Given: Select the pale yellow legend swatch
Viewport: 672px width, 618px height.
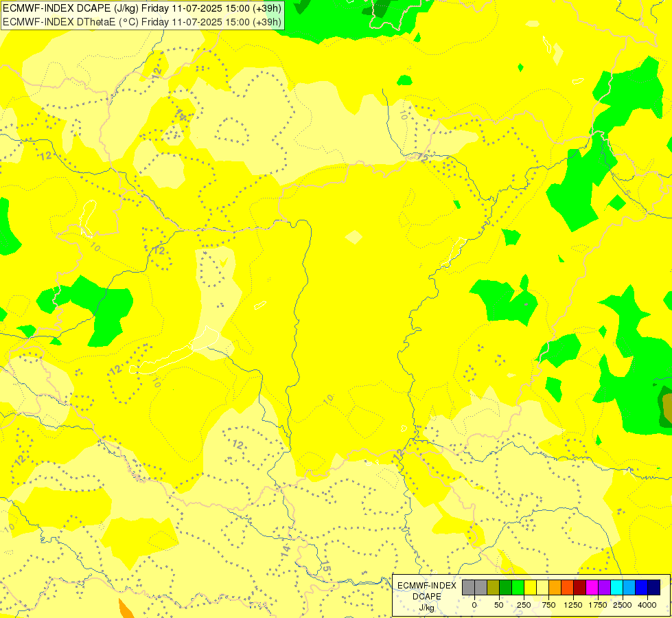Looking at the screenshot, I should point(542,588).
